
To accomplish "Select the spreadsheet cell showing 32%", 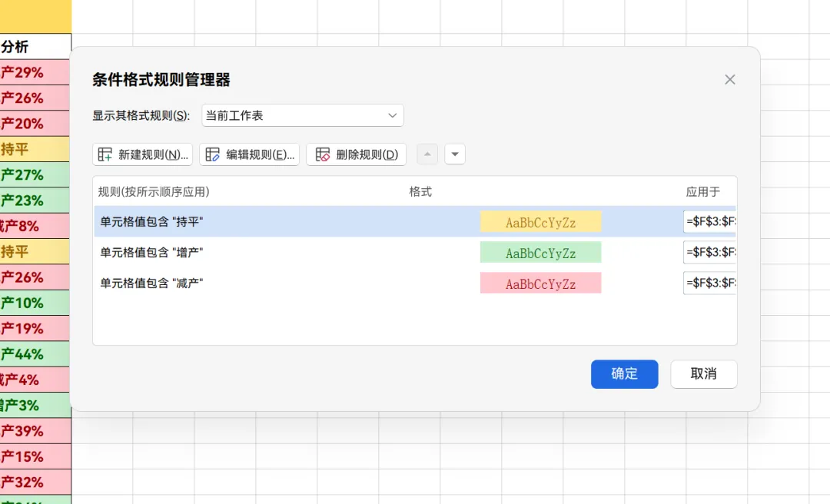I will pos(35,482).
